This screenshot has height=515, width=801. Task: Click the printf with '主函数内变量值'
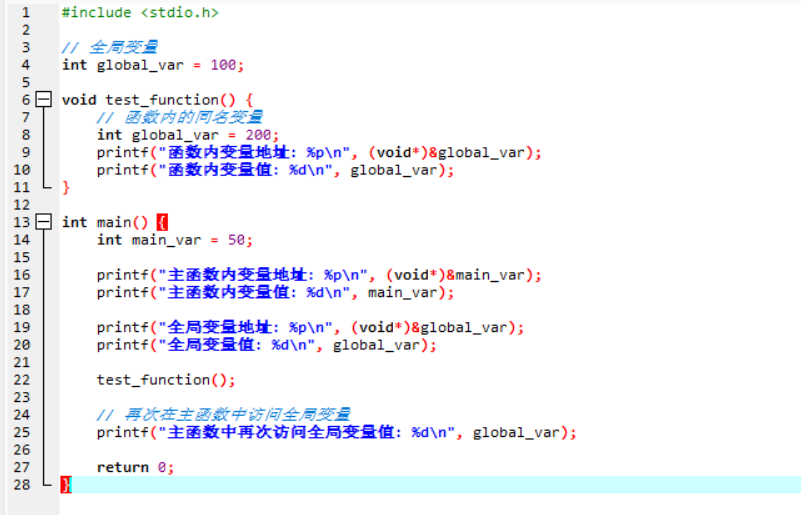coord(275,292)
